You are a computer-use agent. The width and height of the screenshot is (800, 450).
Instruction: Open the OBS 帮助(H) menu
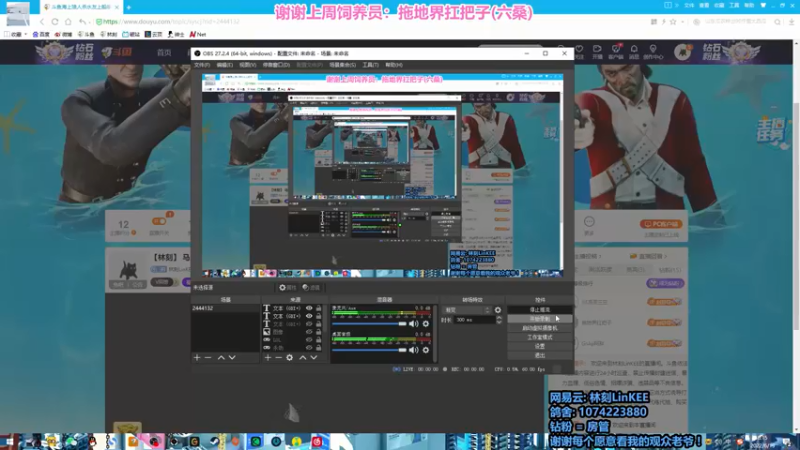click(x=394, y=65)
